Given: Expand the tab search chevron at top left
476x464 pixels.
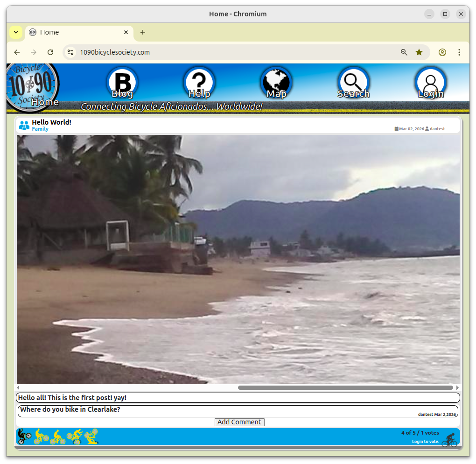Looking at the screenshot, I should click(x=15, y=32).
